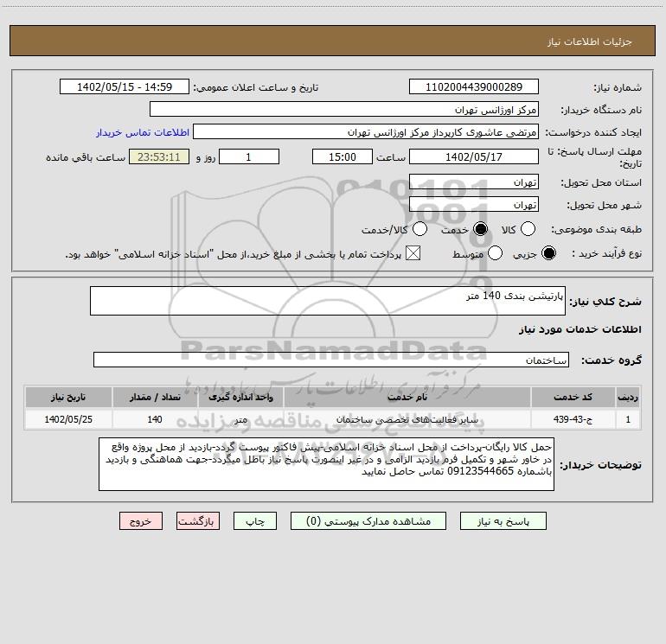Click the تاریخ نیاز column header
The height and width of the screenshot is (644, 666).
(68, 397)
